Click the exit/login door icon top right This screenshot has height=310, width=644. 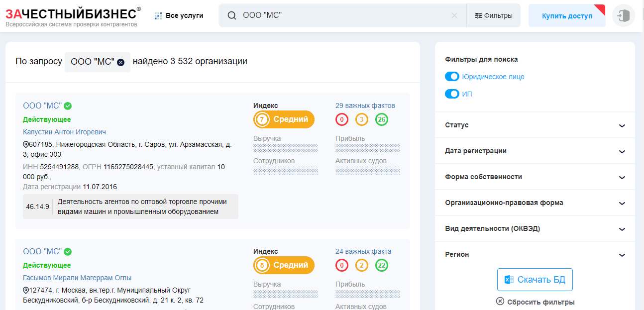623,15
